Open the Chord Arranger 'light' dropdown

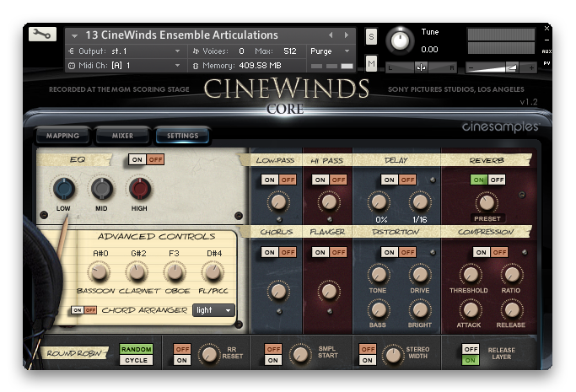(213, 310)
